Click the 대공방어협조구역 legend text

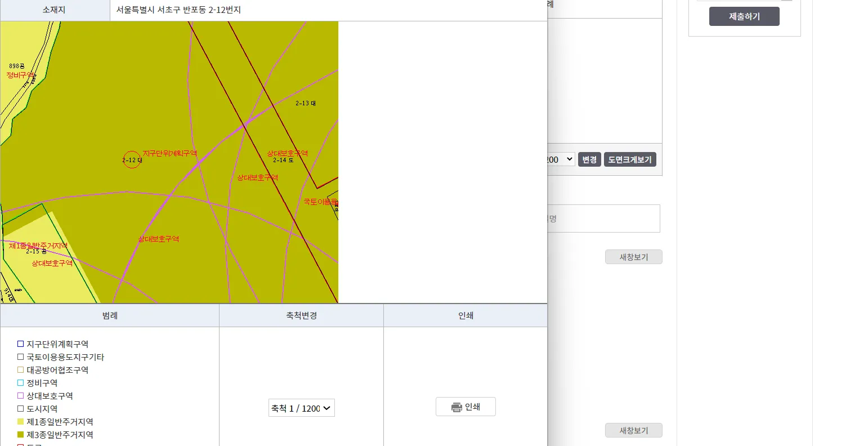57,370
